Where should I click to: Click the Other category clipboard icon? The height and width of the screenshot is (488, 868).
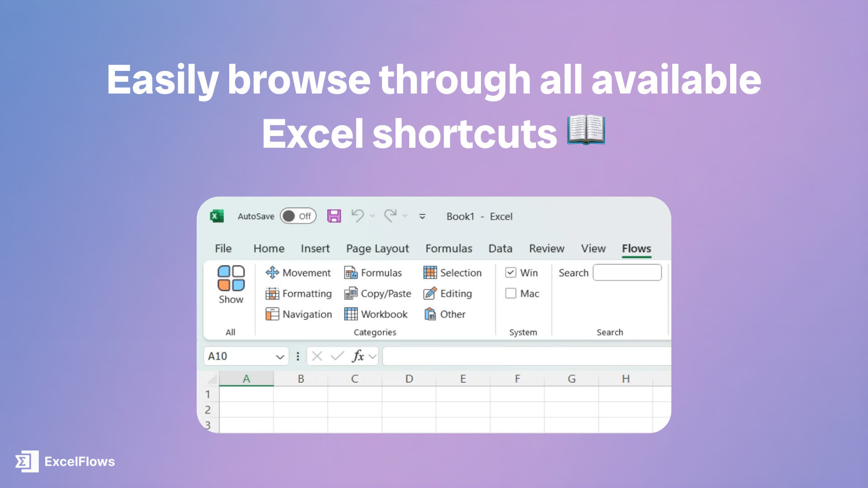click(430, 314)
